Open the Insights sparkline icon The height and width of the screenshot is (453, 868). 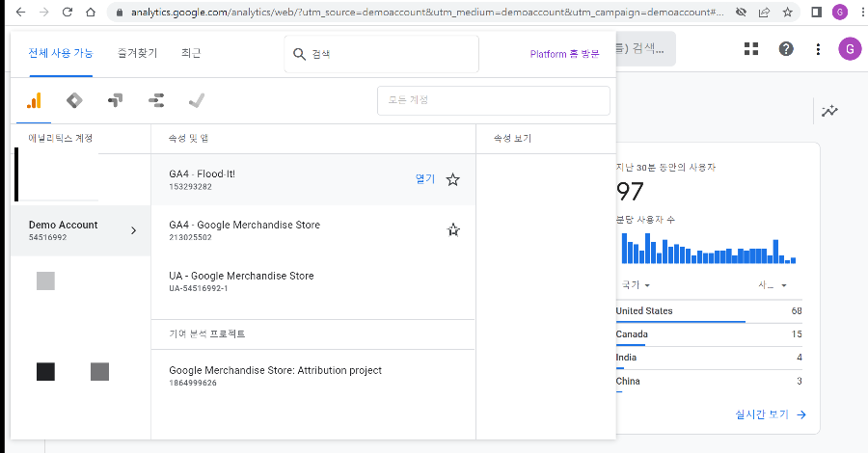point(829,111)
